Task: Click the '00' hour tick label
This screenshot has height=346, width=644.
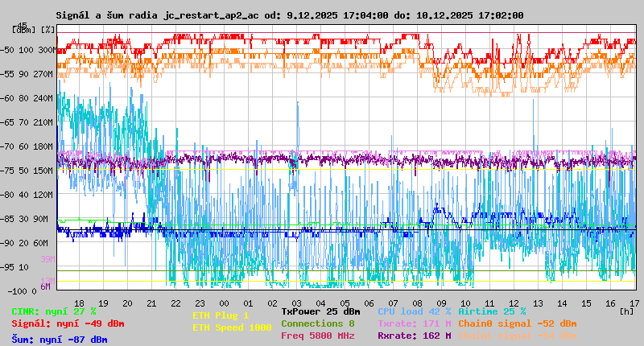Action: coord(224,303)
